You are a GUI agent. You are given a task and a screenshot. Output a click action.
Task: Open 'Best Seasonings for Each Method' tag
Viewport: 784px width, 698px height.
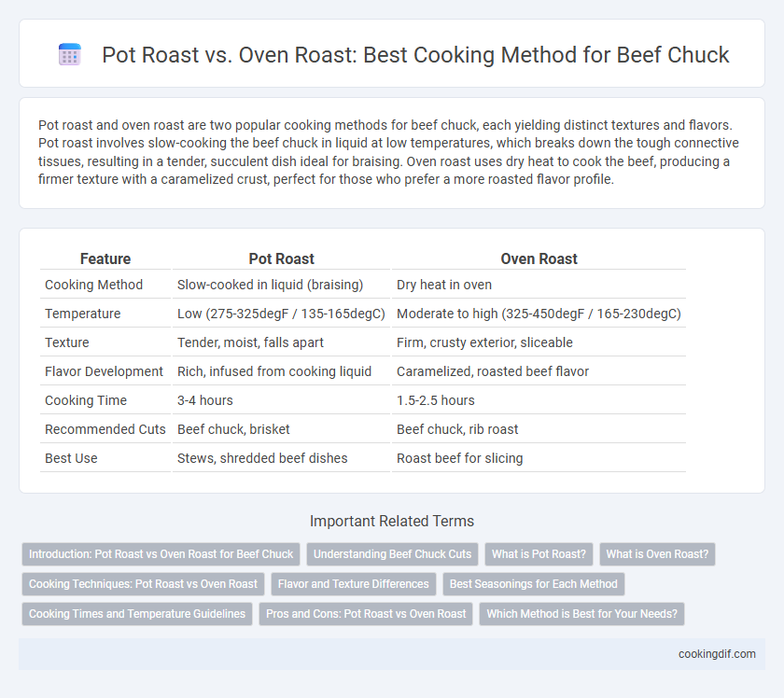click(534, 584)
